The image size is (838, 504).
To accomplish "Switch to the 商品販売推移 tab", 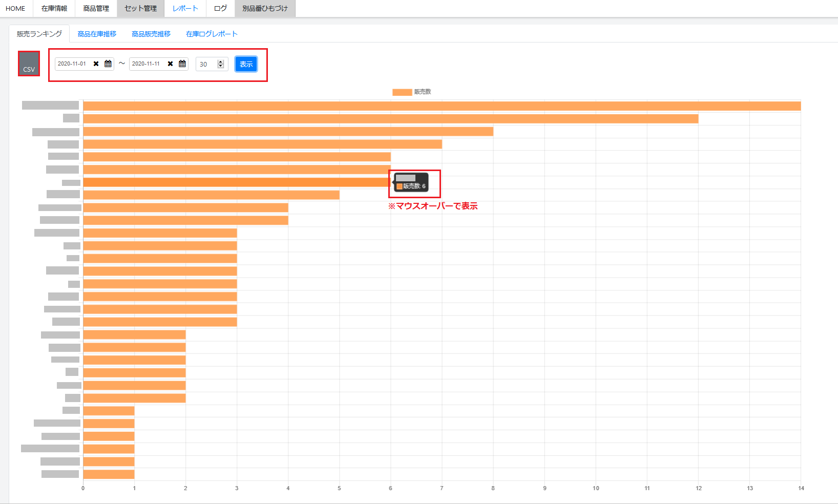I will [151, 34].
